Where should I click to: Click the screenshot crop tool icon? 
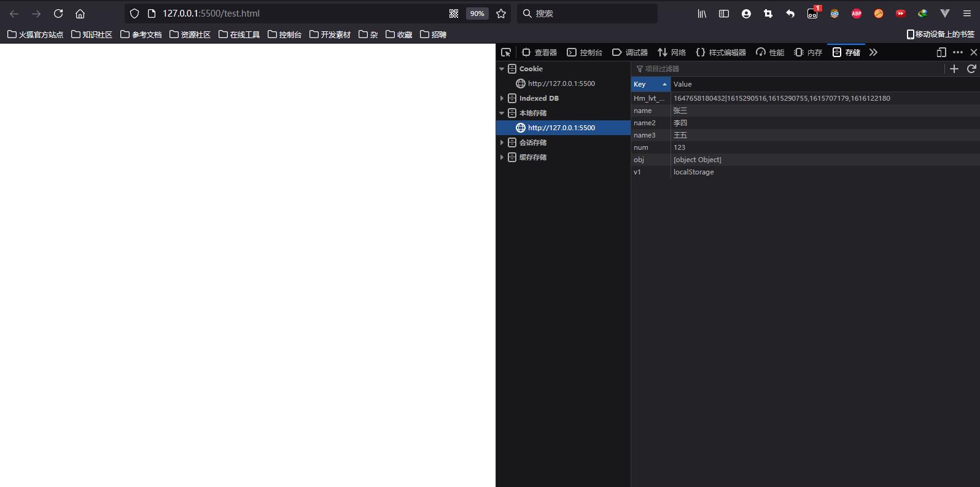(x=768, y=14)
